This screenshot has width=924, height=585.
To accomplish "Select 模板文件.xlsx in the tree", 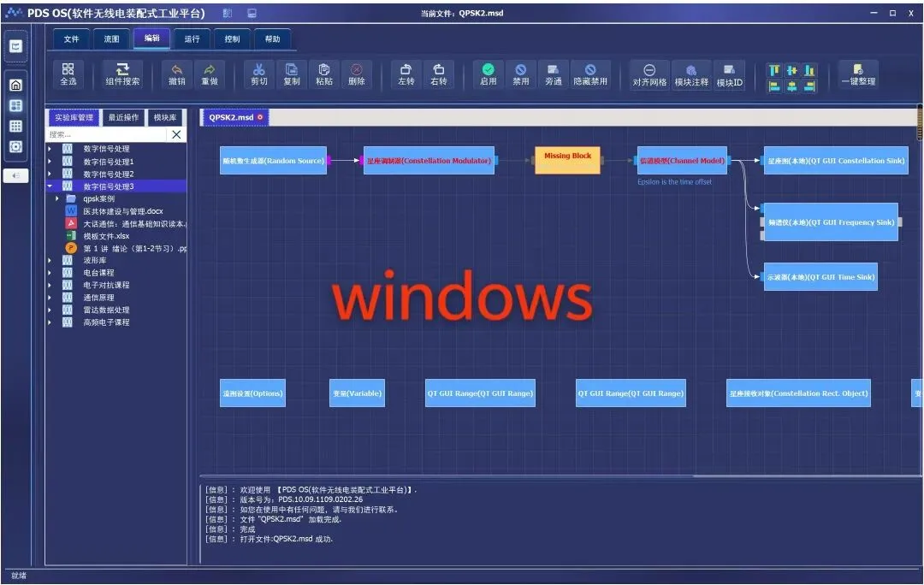I will (106, 236).
